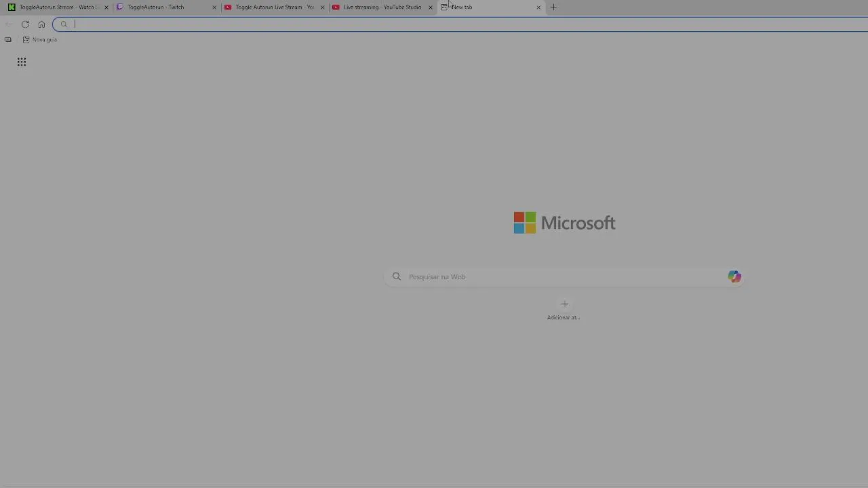Click the Pesquisar na Web search box

(x=564, y=277)
